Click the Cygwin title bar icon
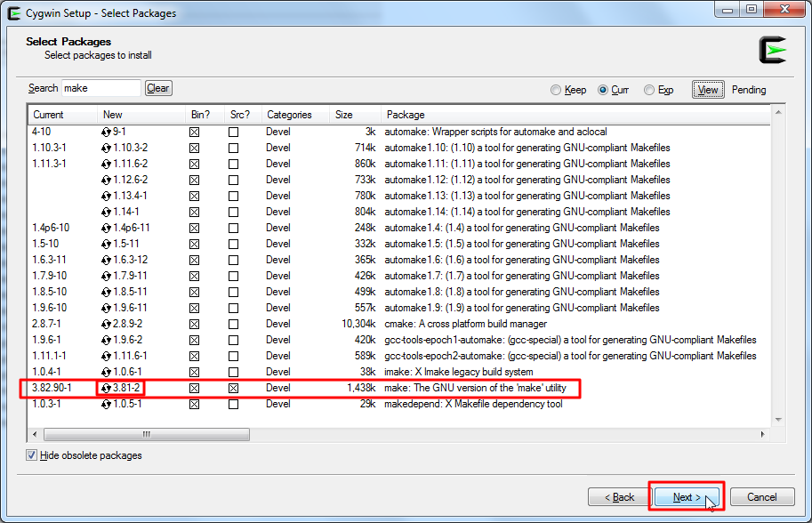 point(14,13)
